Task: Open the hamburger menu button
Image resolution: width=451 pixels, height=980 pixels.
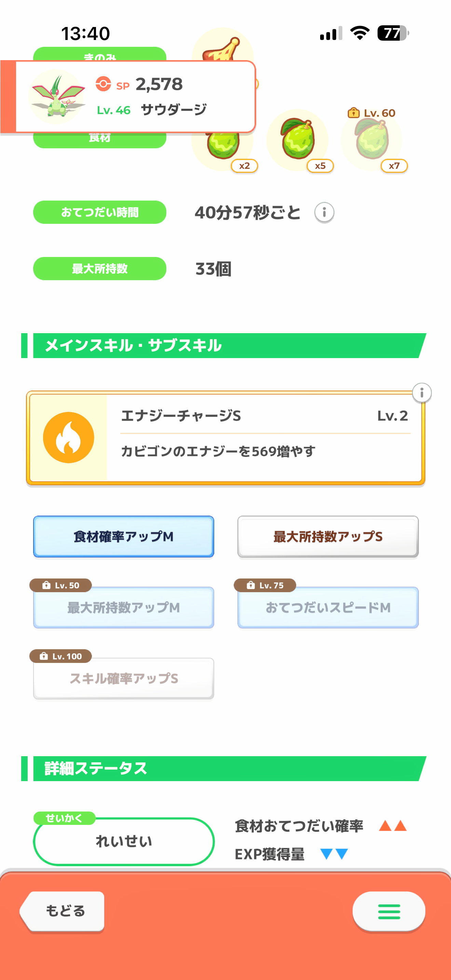Action: [x=388, y=912]
